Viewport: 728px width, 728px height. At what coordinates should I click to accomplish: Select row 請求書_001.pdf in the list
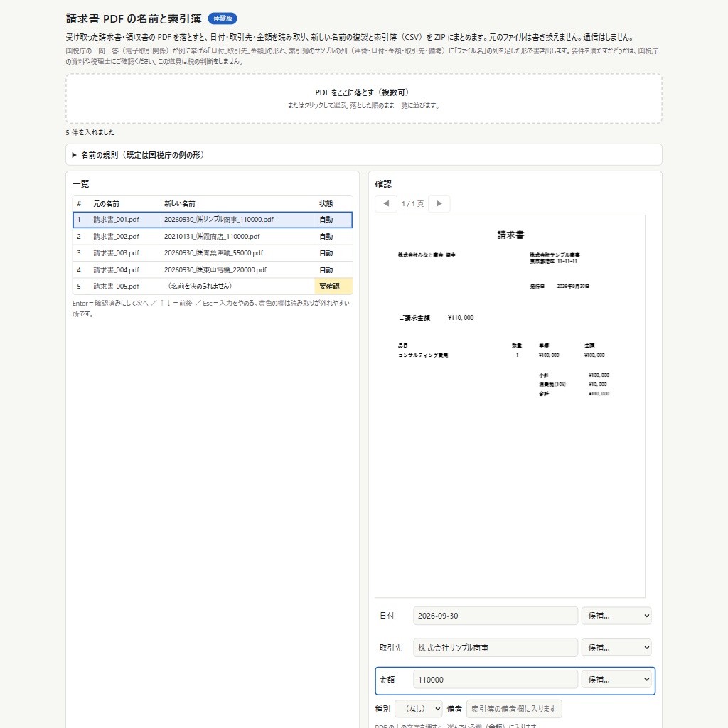point(213,220)
